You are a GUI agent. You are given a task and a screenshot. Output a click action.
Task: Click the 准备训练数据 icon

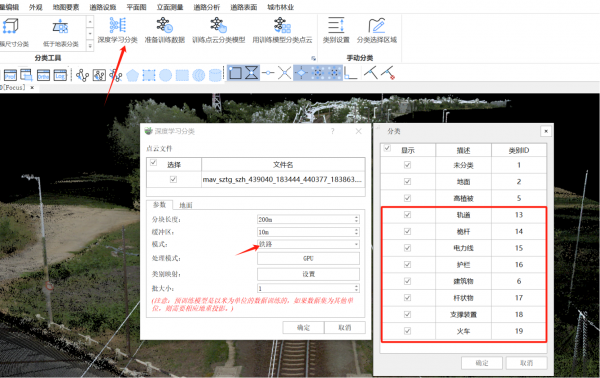point(165,30)
